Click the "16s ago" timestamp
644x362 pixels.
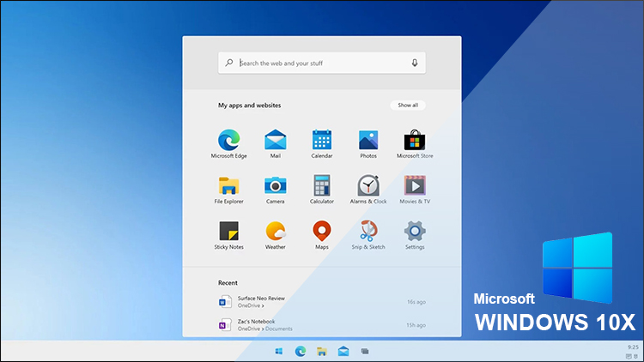pos(416,302)
